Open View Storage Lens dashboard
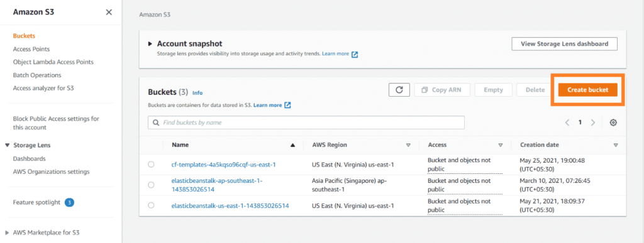The width and height of the screenshot is (644, 243). 564,44
